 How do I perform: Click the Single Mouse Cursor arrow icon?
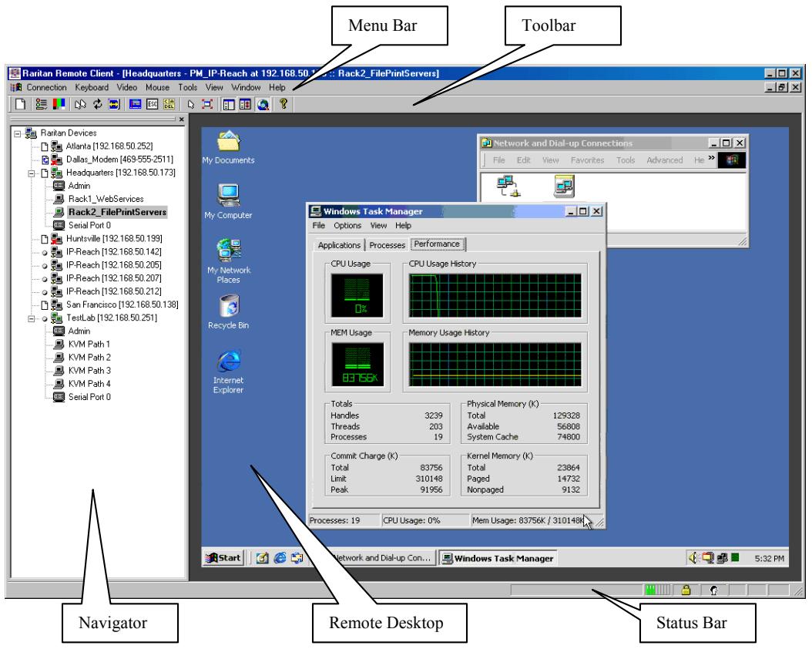click(x=190, y=104)
